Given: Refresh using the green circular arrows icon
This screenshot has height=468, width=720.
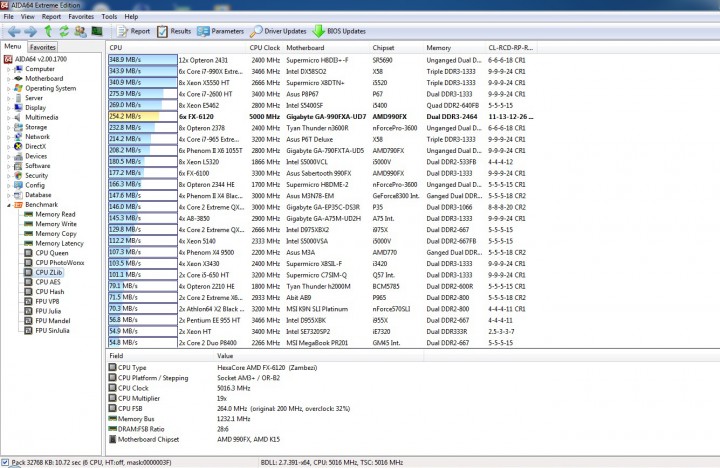Looking at the screenshot, I should tap(64, 31).
